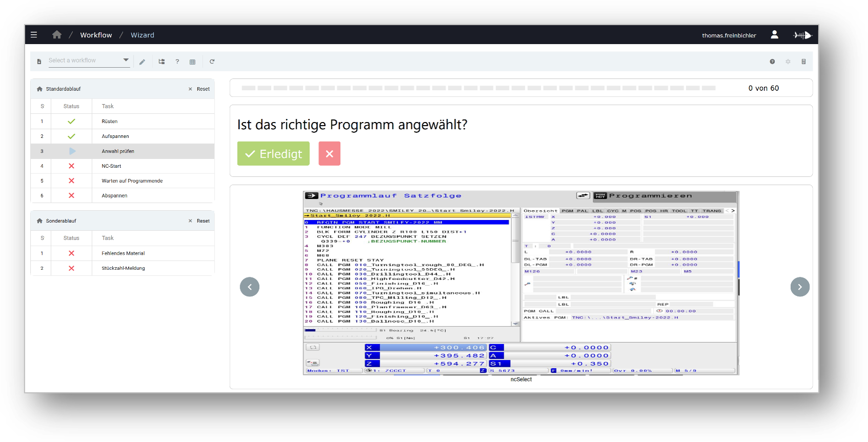Click the info circle icon at toolbar right
The image size is (868, 442).
coord(772,62)
